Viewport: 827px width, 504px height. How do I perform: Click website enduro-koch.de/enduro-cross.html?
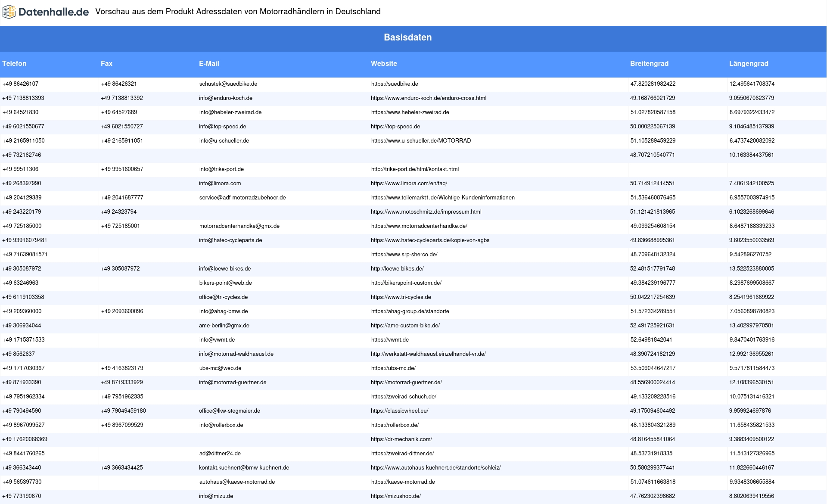429,98
